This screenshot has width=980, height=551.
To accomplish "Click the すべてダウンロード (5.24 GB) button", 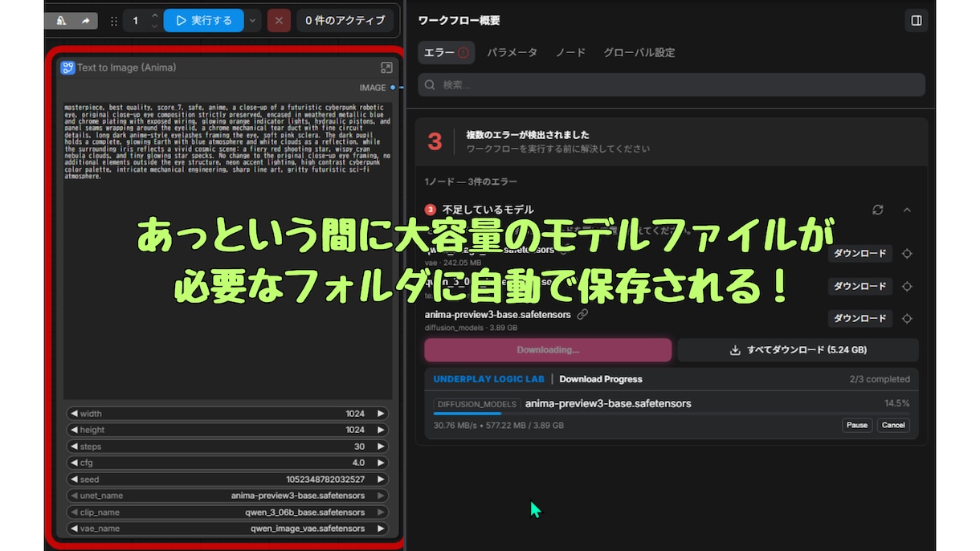I will click(x=798, y=350).
